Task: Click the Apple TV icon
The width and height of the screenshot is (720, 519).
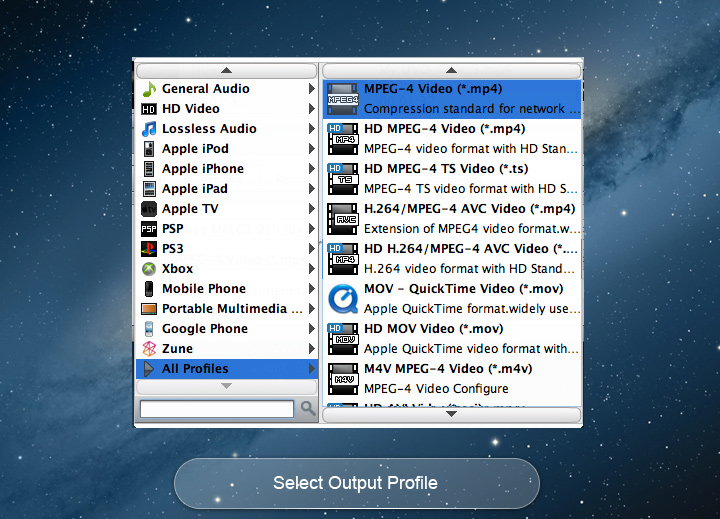Action: (149, 209)
